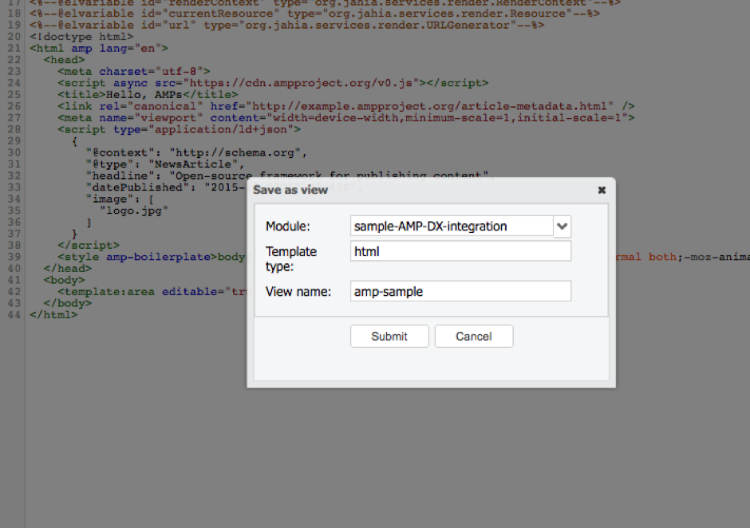Click the elvariable currentResource comment line

pos(315,13)
